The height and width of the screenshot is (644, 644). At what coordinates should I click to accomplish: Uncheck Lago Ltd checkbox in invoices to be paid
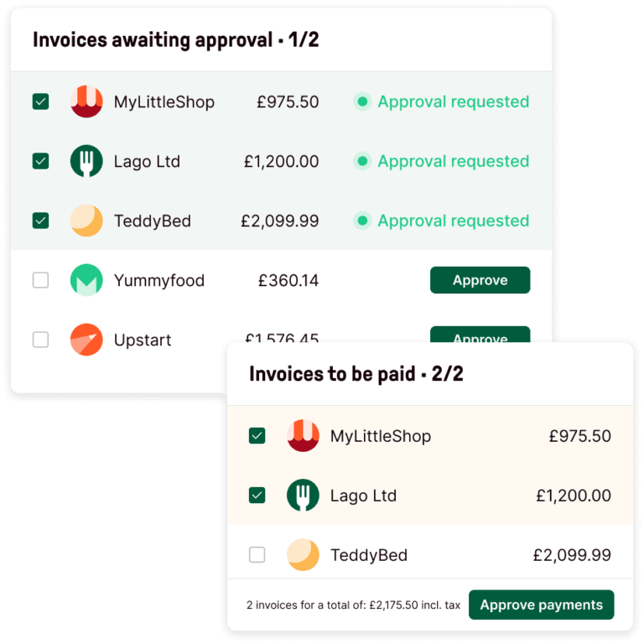coord(257,496)
